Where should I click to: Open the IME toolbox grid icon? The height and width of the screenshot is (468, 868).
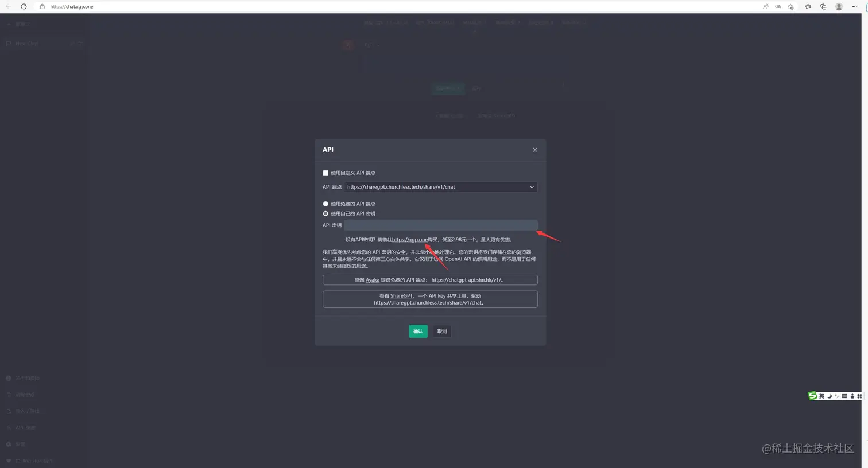859,396
